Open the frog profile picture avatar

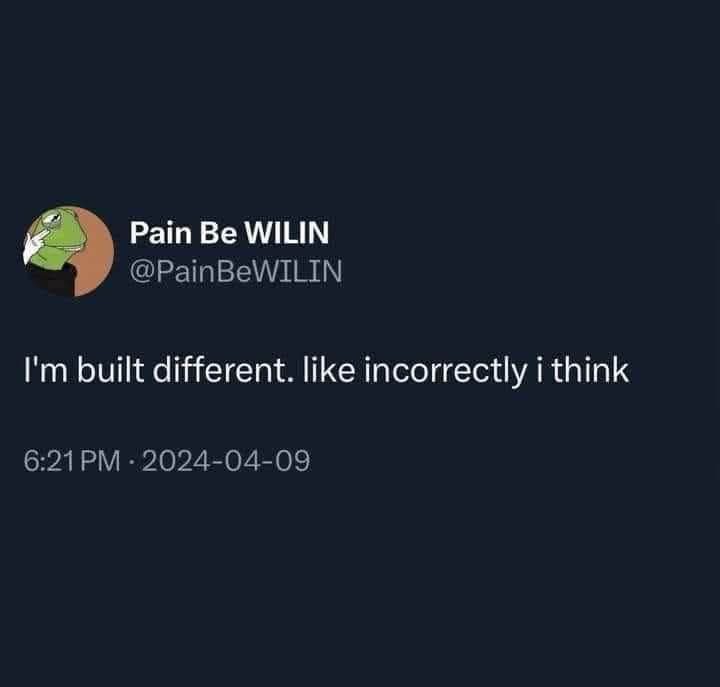pyautogui.click(x=68, y=251)
